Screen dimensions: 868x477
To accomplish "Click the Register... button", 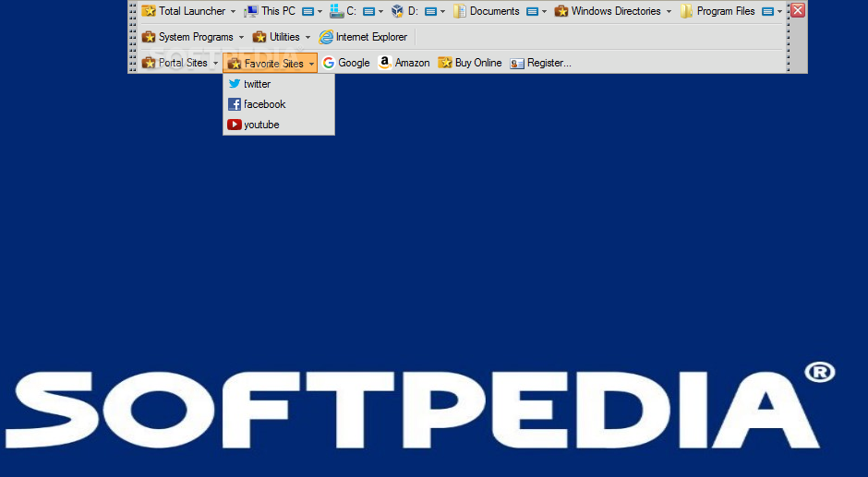I will pos(540,63).
